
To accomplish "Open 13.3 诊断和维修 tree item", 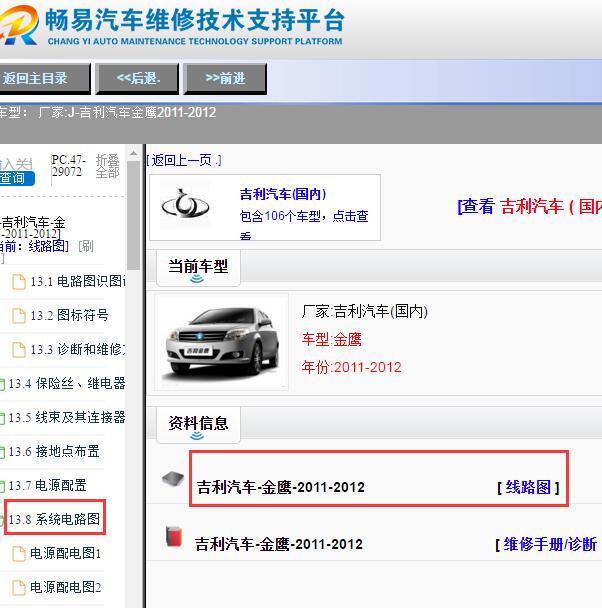I will 78,349.
